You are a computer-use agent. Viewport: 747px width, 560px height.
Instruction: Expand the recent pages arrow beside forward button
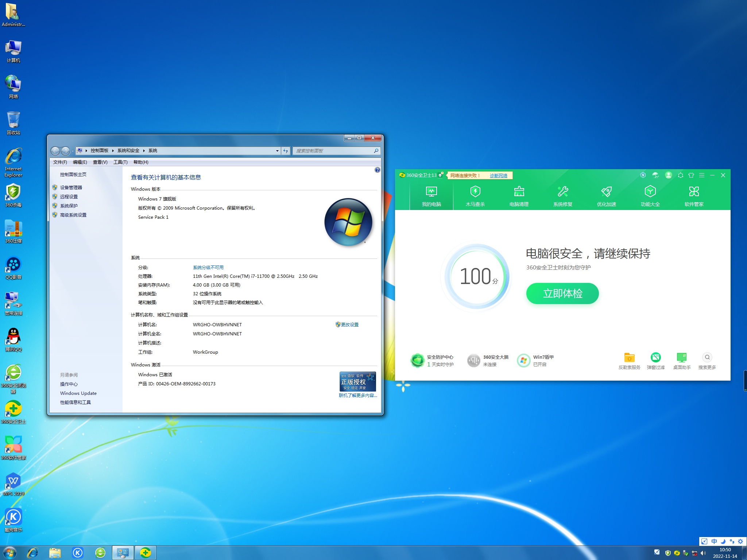pyautogui.click(x=73, y=151)
